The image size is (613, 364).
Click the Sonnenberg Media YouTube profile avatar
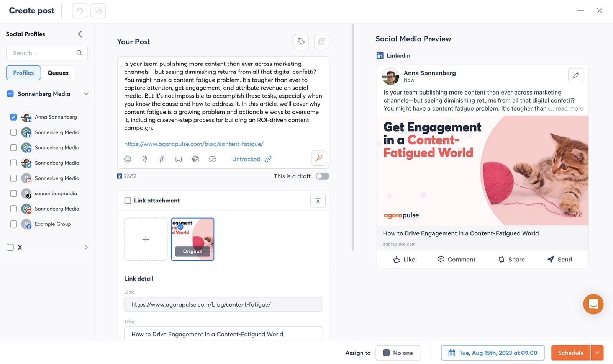26,209
